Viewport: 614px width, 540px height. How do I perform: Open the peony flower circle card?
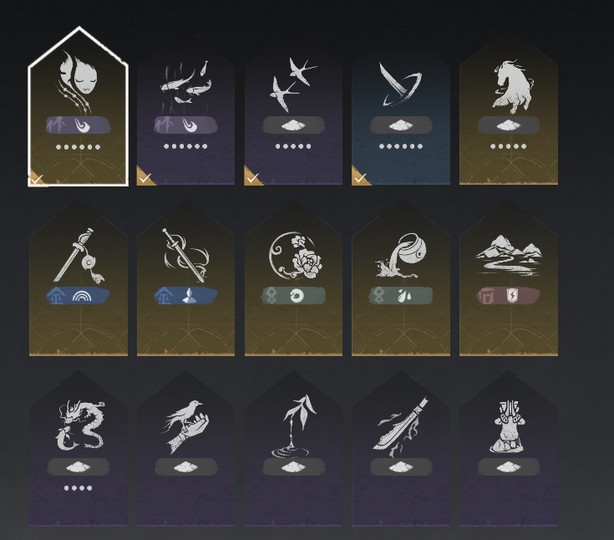click(x=293, y=278)
